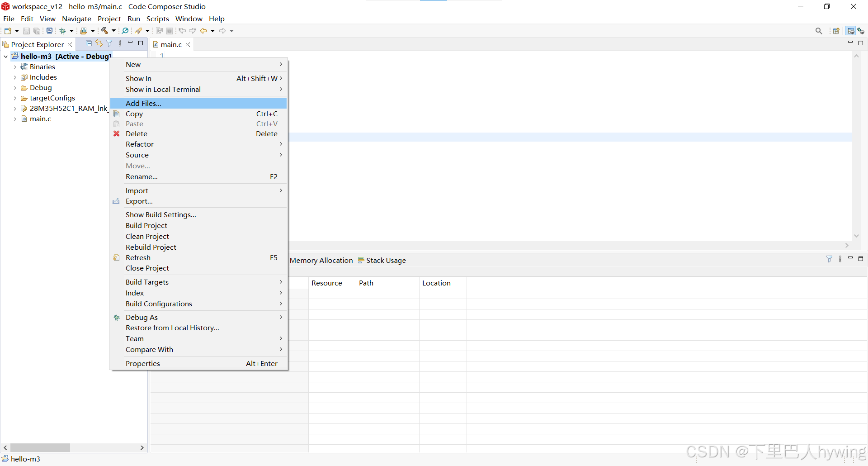Viewport: 868px width, 466px height.
Task: Click the Save All toolbar icon
Action: point(37,31)
